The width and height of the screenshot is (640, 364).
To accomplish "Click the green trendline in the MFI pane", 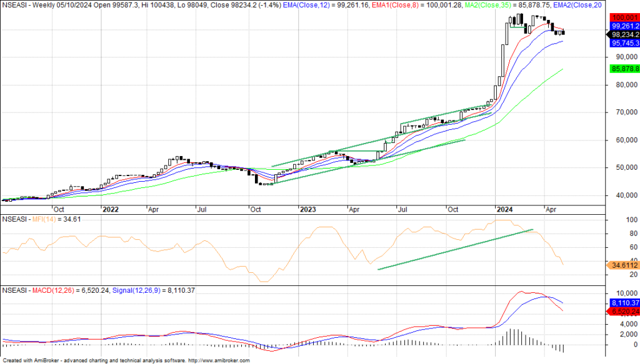I will point(455,250).
